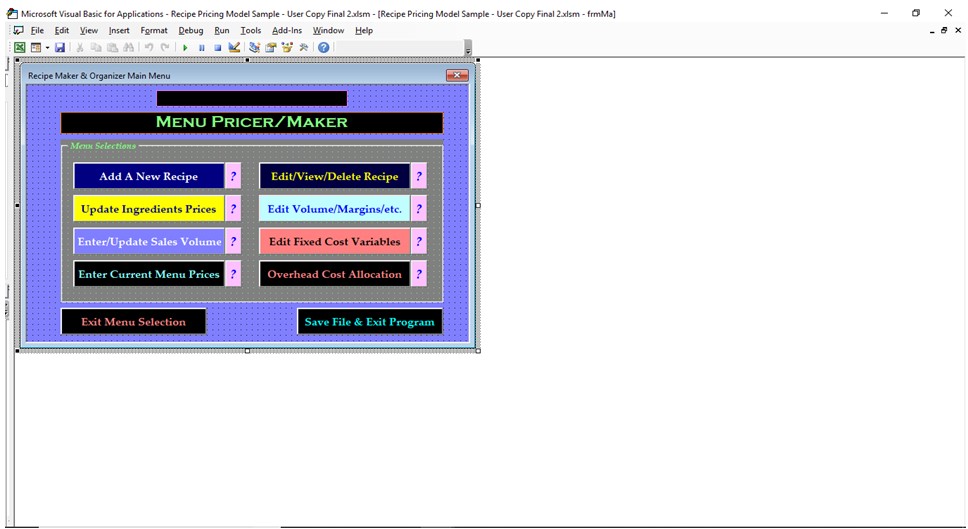Image resolution: width=968 pixels, height=529 pixels.
Task: Click the Update Ingredients Prices button
Action: 149,209
